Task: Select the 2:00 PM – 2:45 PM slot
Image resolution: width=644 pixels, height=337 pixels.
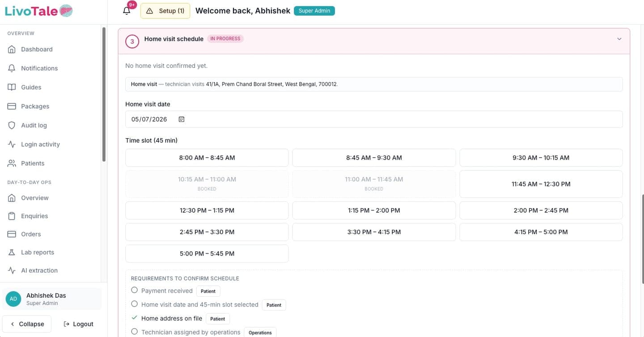Action: [x=541, y=211]
